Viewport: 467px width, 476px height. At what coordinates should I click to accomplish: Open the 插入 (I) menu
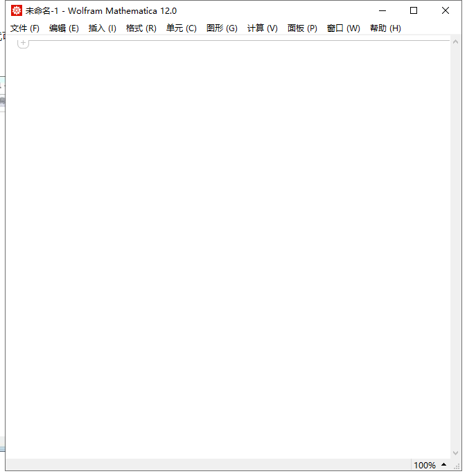coord(103,28)
